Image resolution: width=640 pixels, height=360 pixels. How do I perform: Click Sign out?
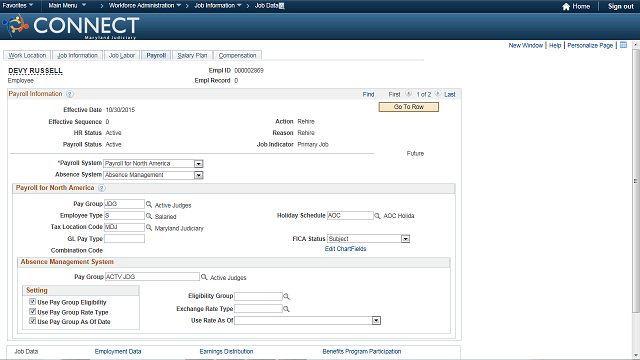point(620,6)
